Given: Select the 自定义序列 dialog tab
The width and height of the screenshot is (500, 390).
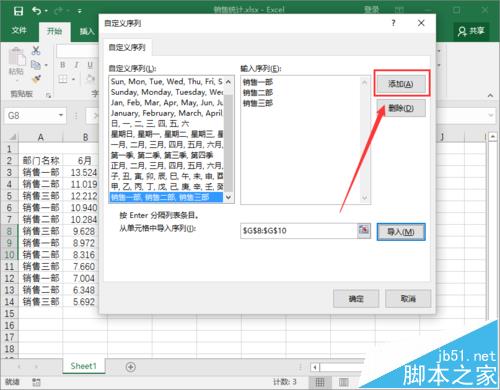Looking at the screenshot, I should pyautogui.click(x=127, y=47).
